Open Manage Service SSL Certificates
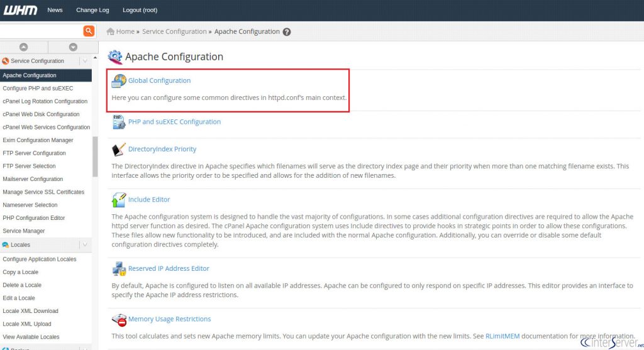 [x=43, y=192]
